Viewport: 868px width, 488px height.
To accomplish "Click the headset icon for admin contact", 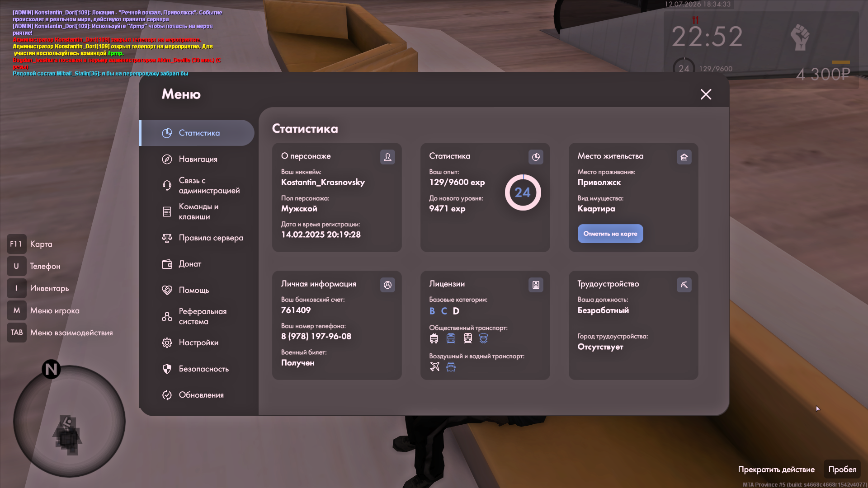I will [167, 185].
